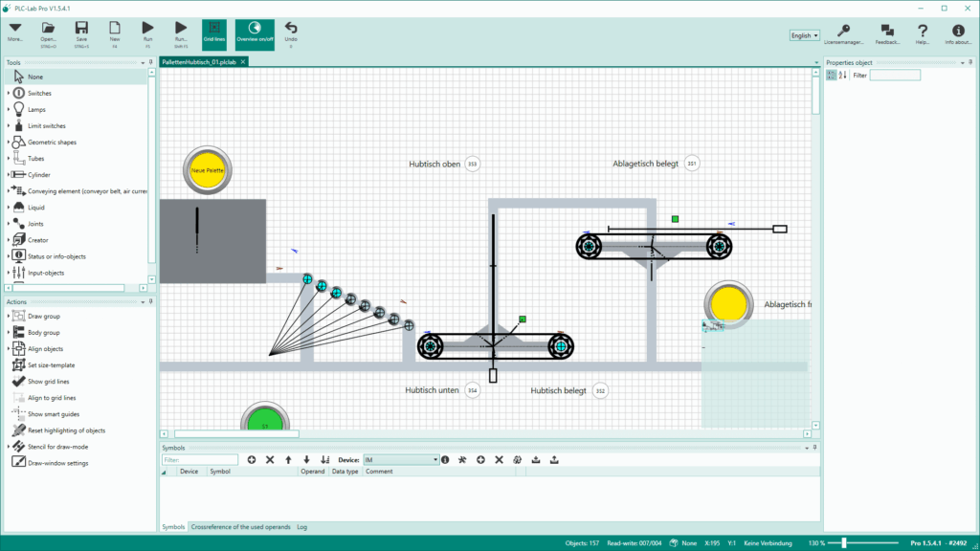Open the Feedback icon
Viewport: 980px width, 551px height.
point(887,33)
